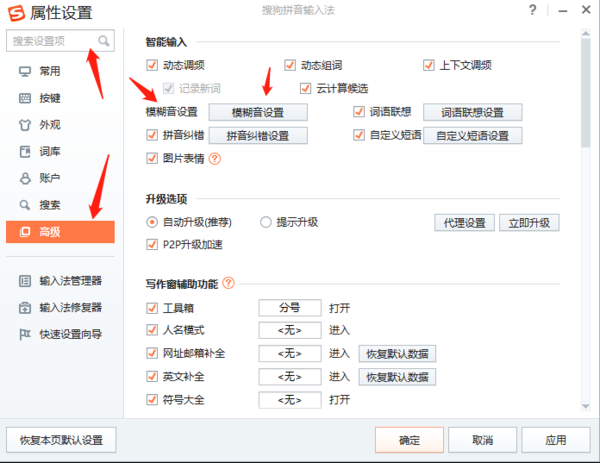Focus the 搜索设置项 search field
The width and height of the screenshot is (600, 463).
pos(60,41)
